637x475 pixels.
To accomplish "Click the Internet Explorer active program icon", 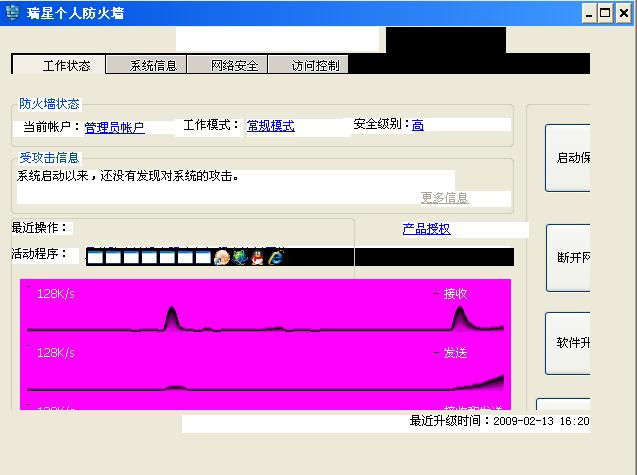I will 276,257.
